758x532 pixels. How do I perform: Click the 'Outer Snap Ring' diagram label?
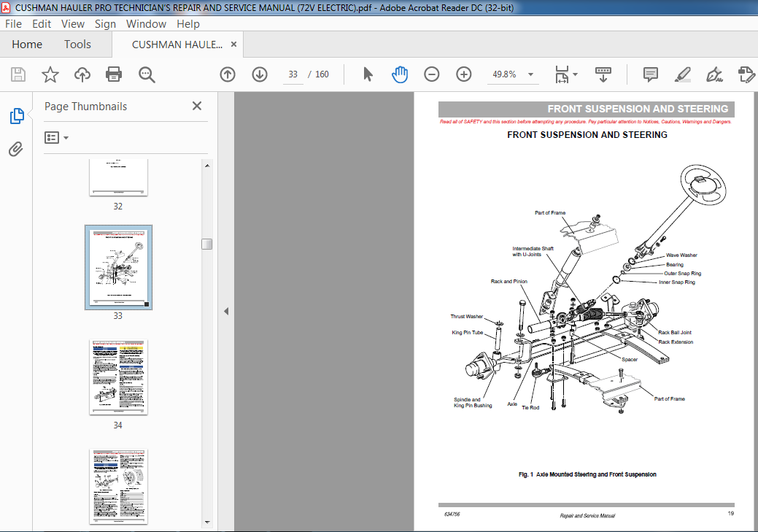coord(682,273)
